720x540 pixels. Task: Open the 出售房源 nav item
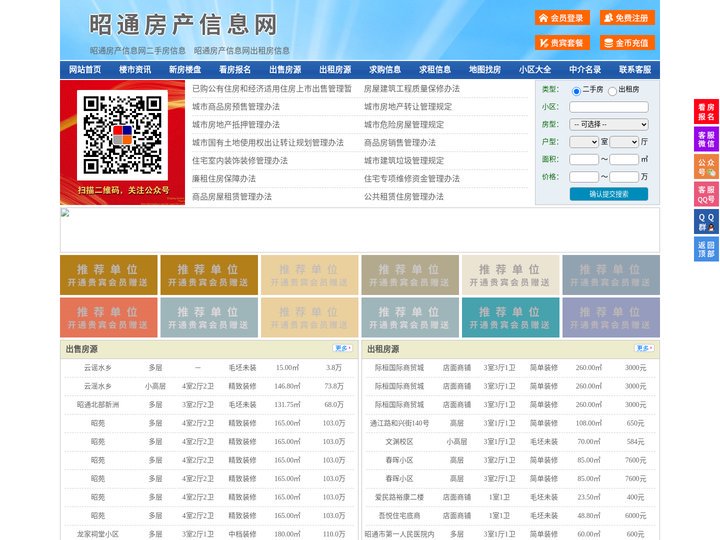click(285, 70)
